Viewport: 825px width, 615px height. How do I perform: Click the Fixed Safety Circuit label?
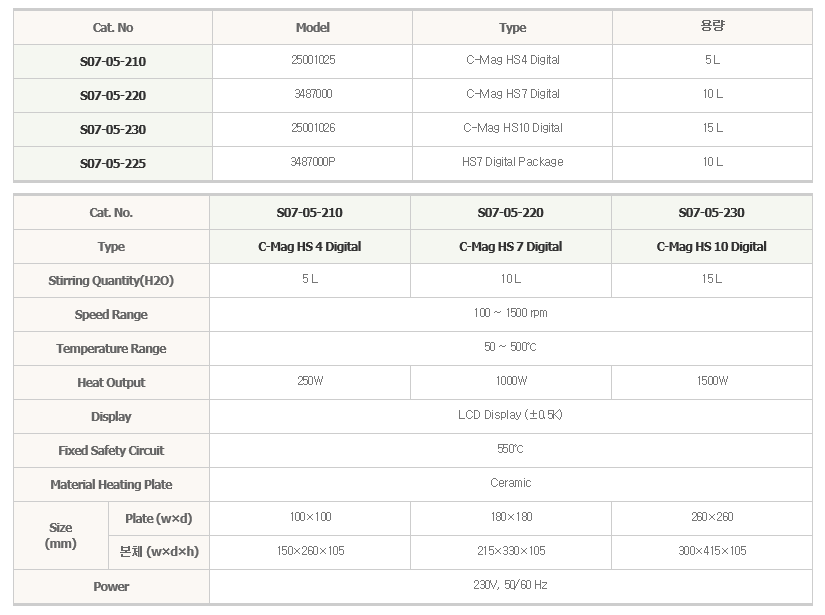click(110, 451)
